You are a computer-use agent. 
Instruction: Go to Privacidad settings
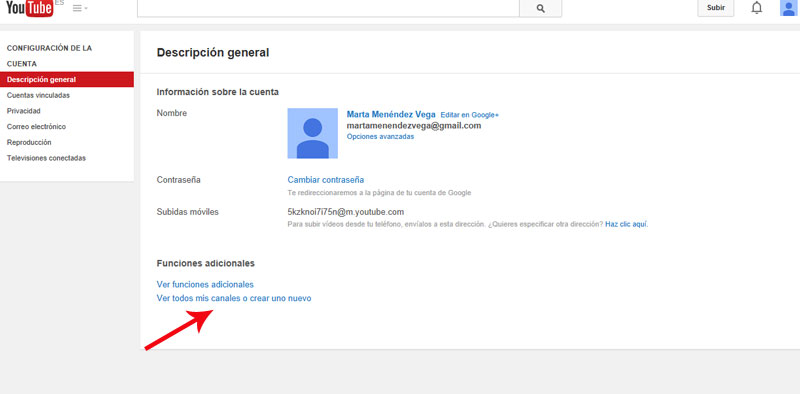pos(23,111)
